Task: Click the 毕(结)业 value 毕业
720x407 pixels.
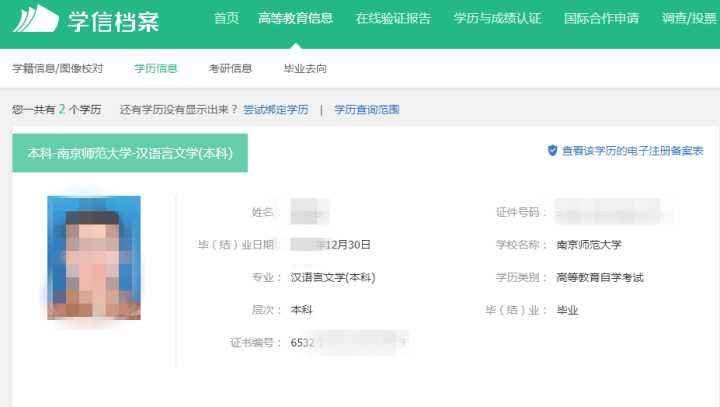Action: [x=567, y=310]
